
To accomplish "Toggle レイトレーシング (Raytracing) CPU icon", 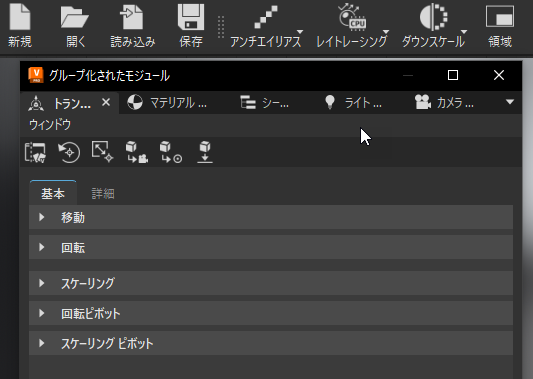I will 352,16.
